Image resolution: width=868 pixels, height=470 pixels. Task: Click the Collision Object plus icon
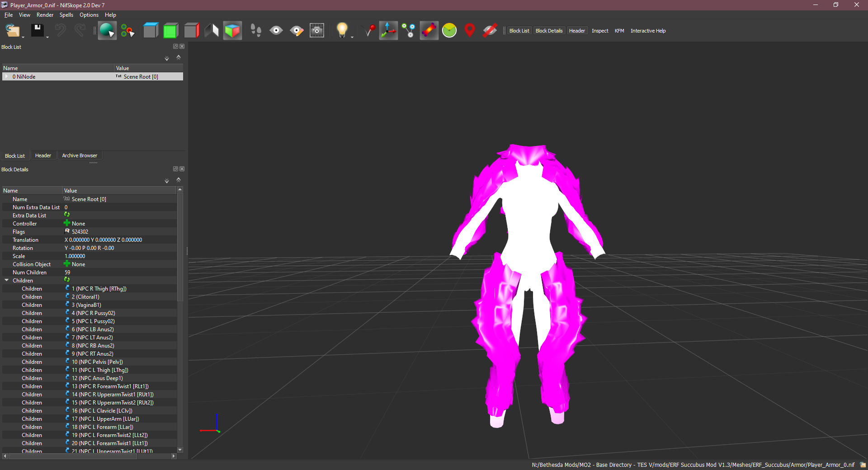coord(67,264)
